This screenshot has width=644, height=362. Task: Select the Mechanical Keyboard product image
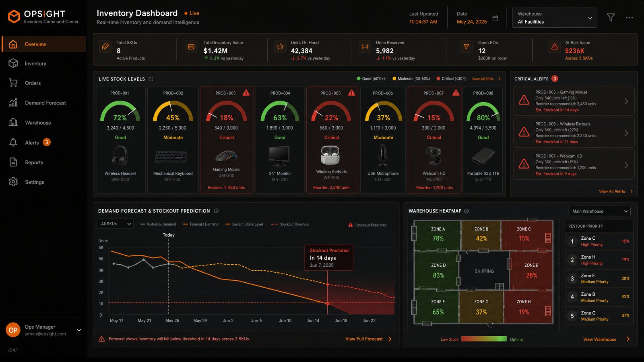171,157
